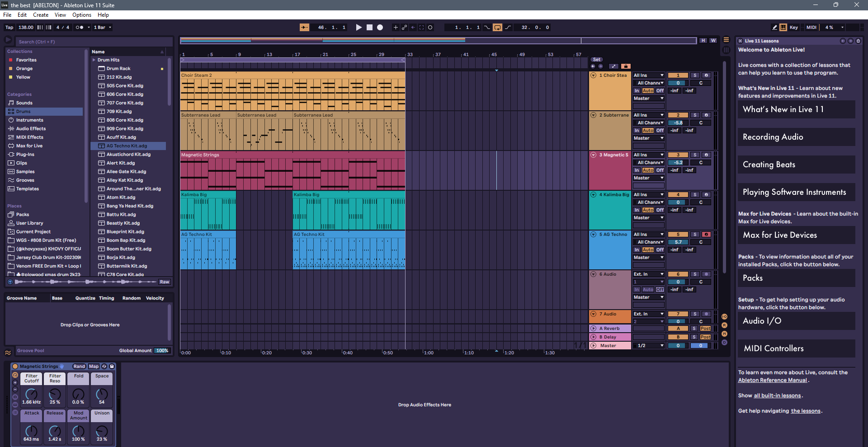Toggle the Follow playback icon
Viewport: 868px width, 447px height.
(x=305, y=28)
